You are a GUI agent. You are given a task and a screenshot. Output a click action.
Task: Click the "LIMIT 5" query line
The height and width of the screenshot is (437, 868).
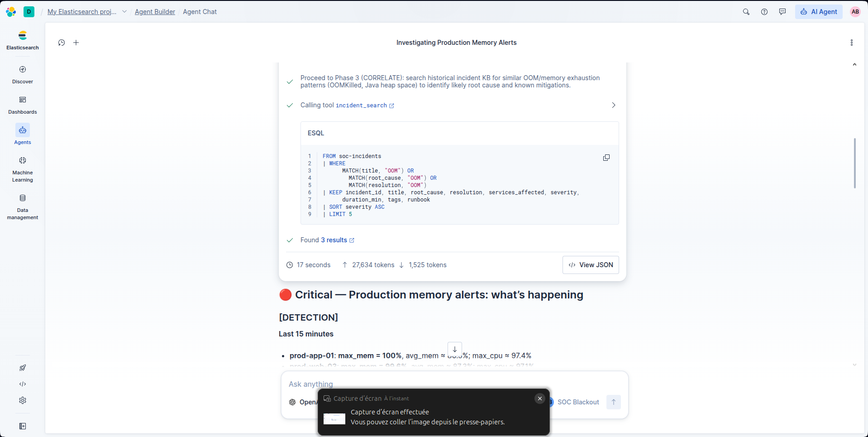coord(338,214)
